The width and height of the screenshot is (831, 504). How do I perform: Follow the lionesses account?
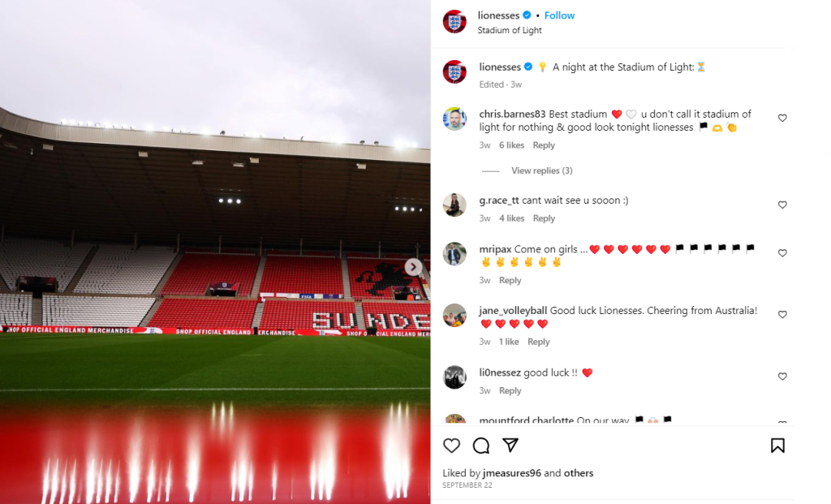click(x=559, y=15)
